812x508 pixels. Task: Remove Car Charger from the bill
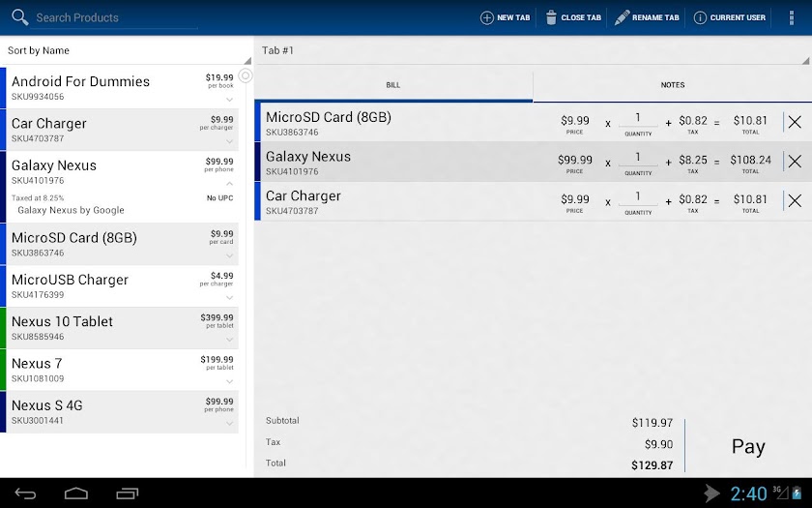(795, 200)
